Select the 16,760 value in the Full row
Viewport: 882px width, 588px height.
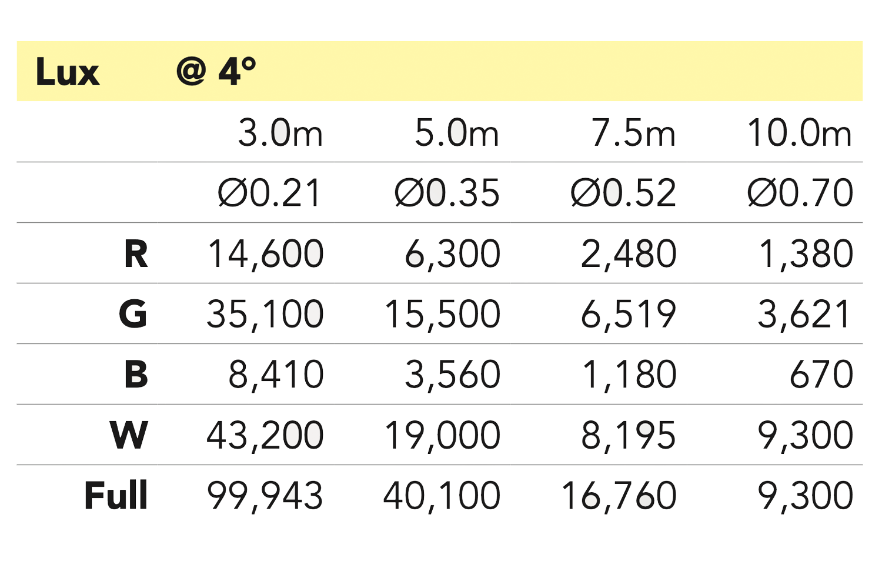coord(619,495)
